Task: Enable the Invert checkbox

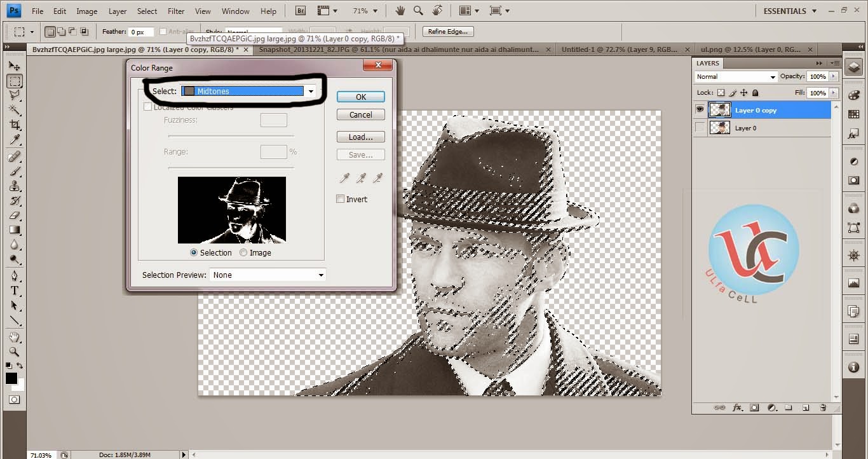Action: click(341, 199)
